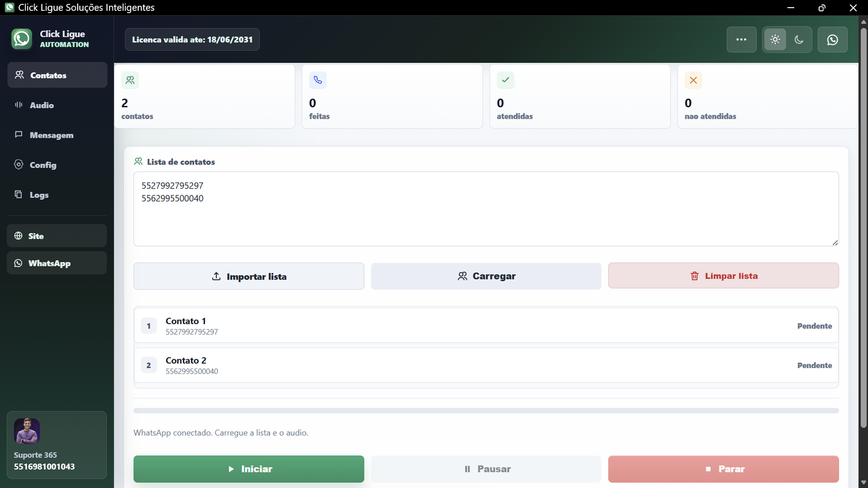Screen dimensions: 868x488
Task: Click the WhatsApp conectado status message
Action: (x=221, y=433)
